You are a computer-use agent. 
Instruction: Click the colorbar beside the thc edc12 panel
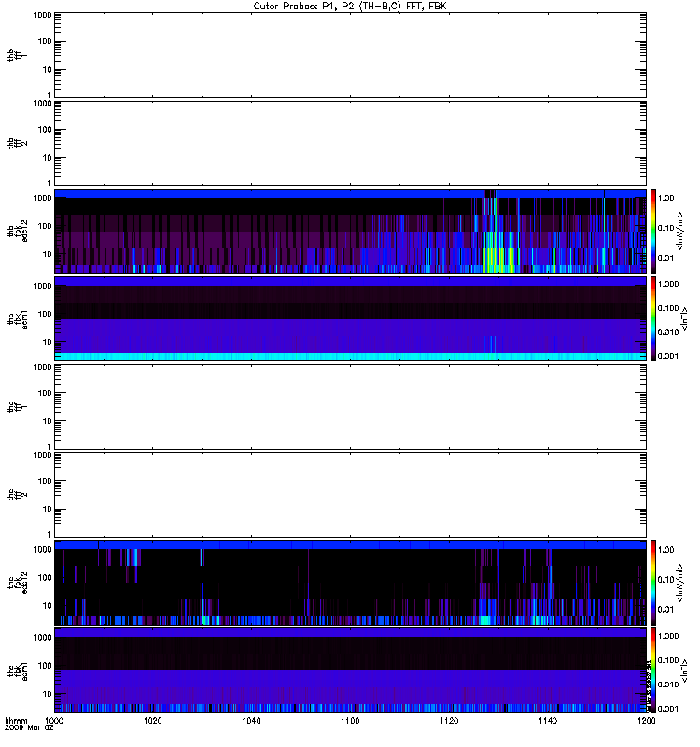coord(654,583)
